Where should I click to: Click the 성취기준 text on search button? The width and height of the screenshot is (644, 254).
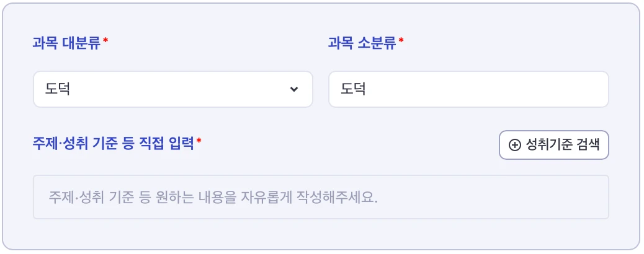(x=549, y=145)
